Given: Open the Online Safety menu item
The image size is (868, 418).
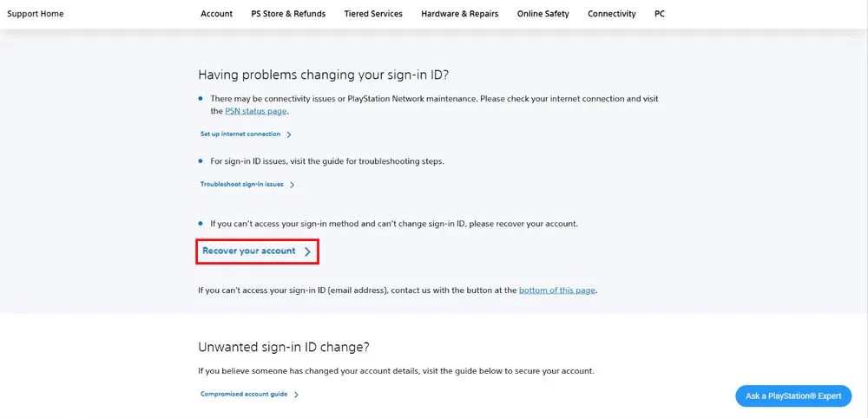Looking at the screenshot, I should point(543,14).
